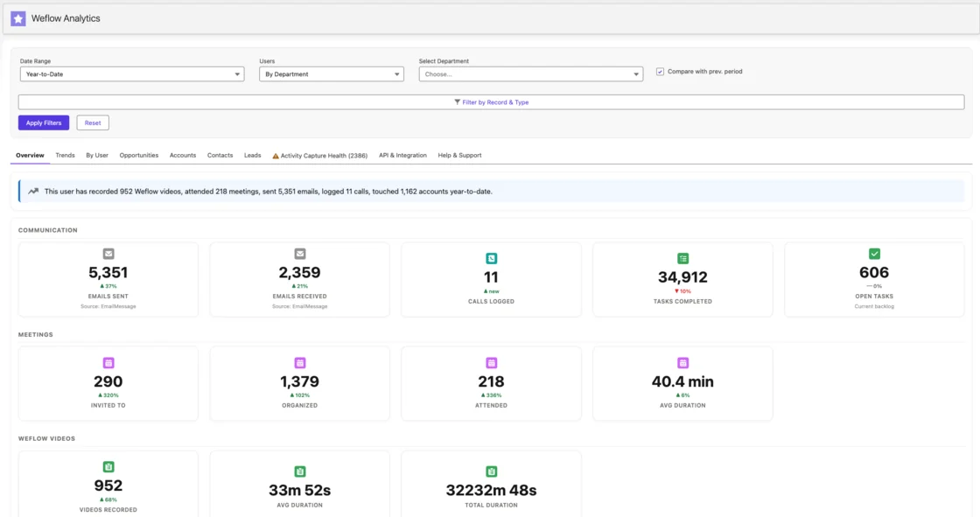The width and height of the screenshot is (980, 517).
Task: Click the COMMUNICATION section heading
Action: pyautogui.click(x=48, y=230)
